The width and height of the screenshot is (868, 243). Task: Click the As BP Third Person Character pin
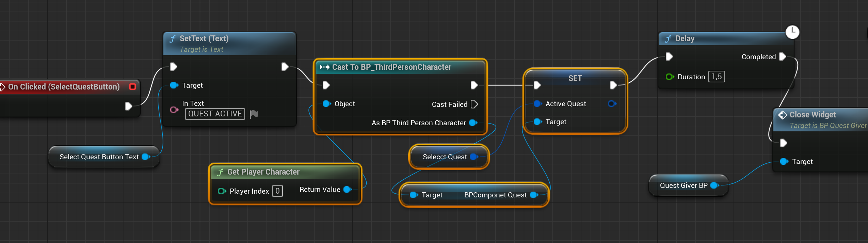pos(473,123)
